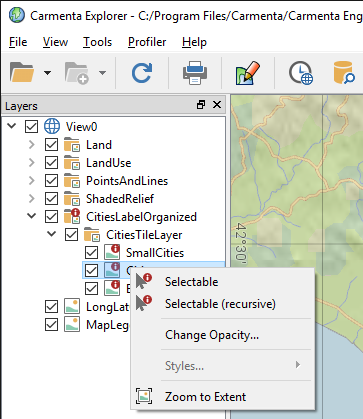Click the LandUse folder layer icon
Viewport: 363px width, 419px height.
coord(72,163)
